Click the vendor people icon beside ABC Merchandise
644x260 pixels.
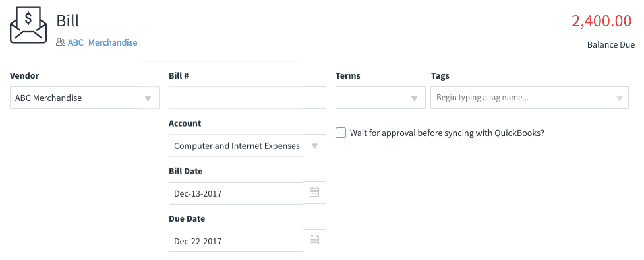[61, 42]
